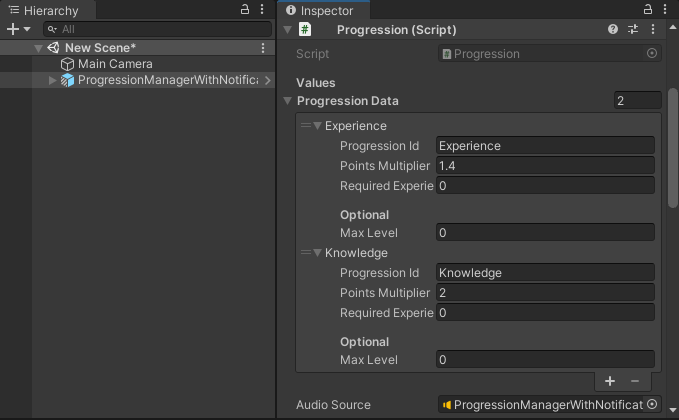Switch to the Hierarchy tab
679x420 pixels.
pos(48,10)
